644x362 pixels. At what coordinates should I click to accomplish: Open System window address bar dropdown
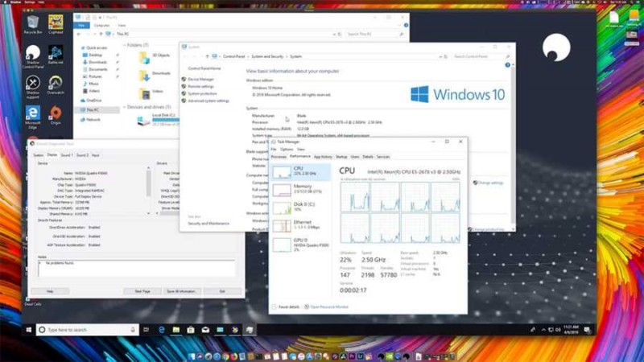440,56
